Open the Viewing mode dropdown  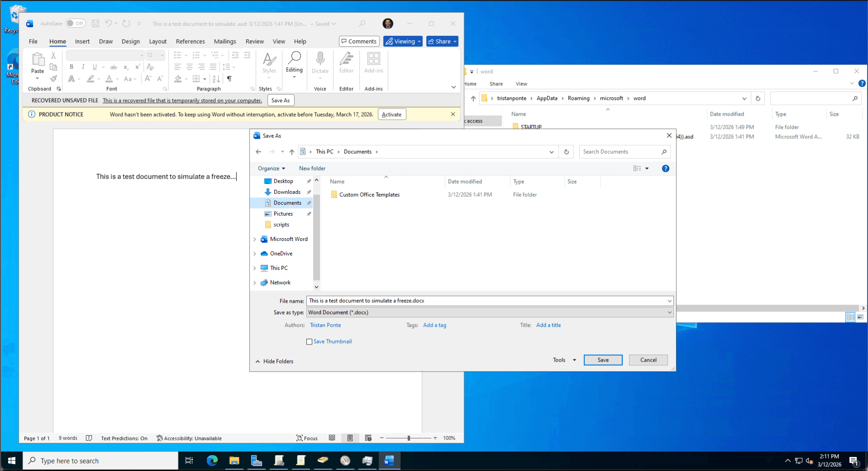[403, 41]
